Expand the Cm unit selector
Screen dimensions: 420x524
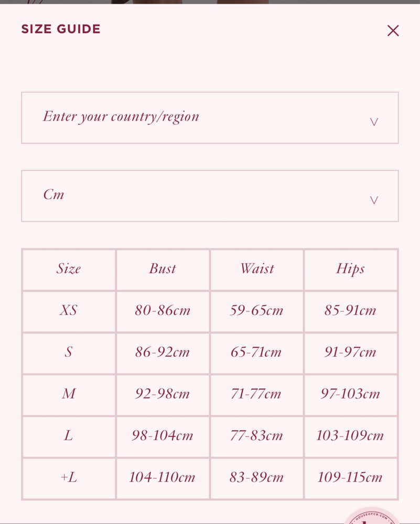[210, 196]
